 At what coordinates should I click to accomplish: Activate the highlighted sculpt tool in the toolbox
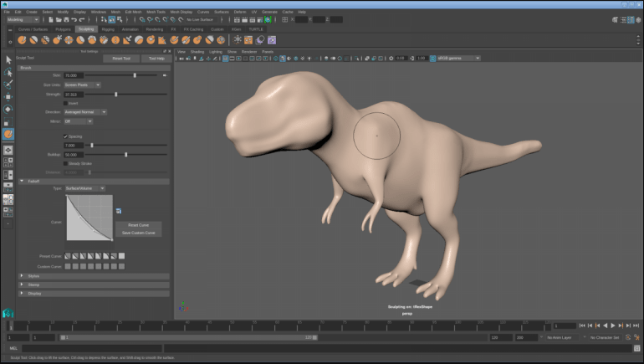(8, 134)
